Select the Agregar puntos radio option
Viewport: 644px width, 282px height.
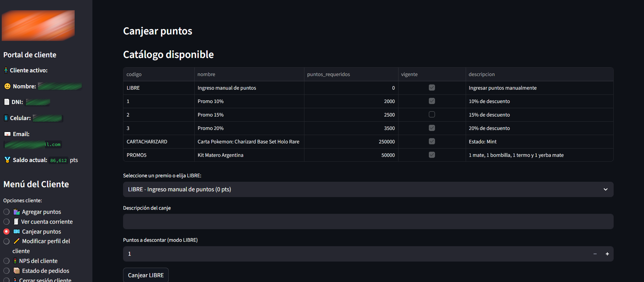[x=6, y=212]
